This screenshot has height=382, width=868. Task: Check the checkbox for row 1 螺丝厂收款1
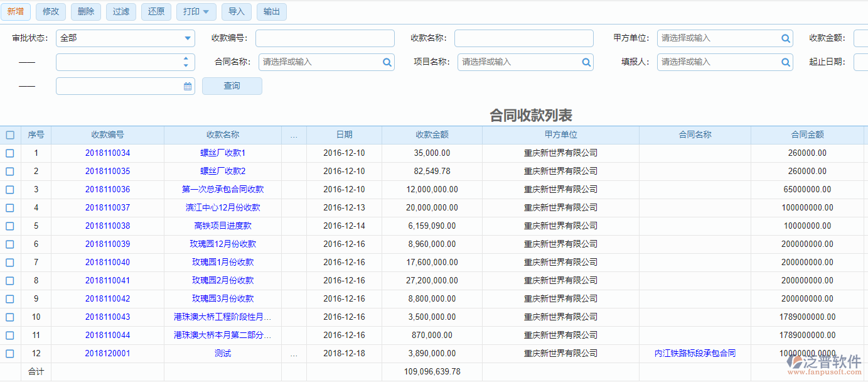click(x=10, y=153)
